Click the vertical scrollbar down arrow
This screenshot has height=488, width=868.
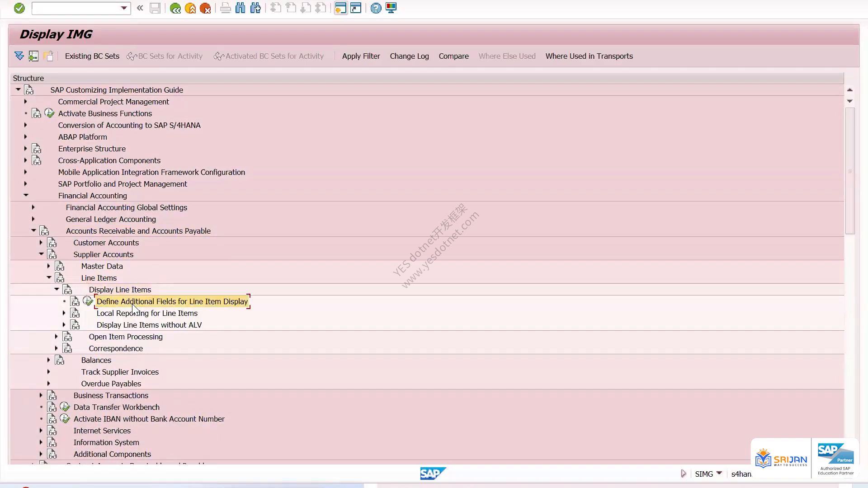tap(850, 101)
